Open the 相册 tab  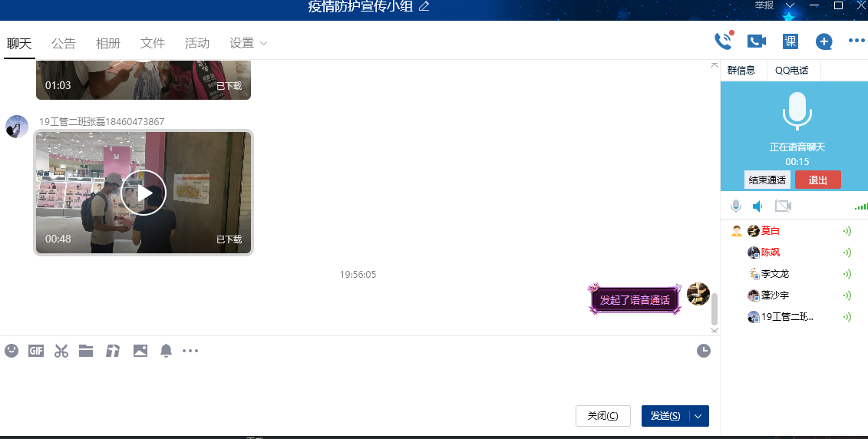pyautogui.click(x=108, y=43)
